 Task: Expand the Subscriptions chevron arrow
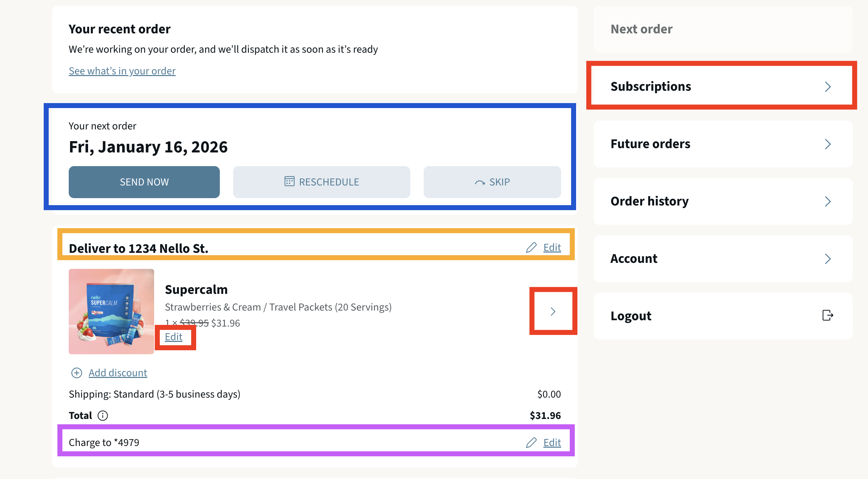tap(828, 87)
